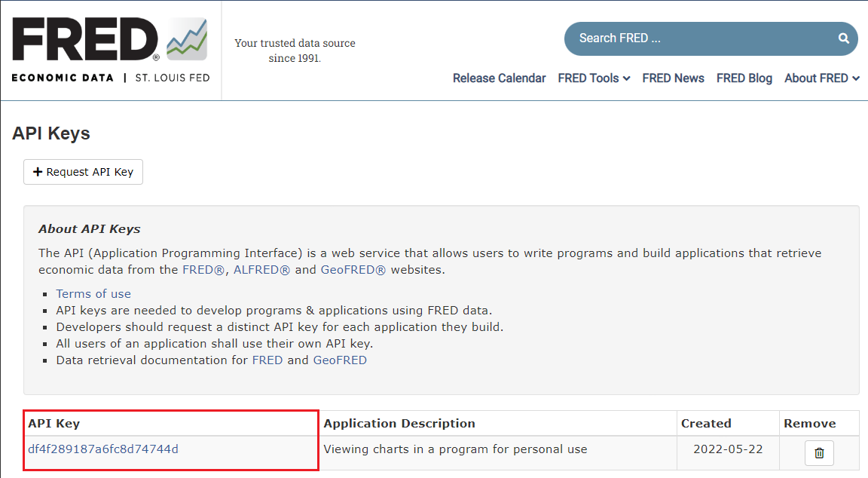Click the API Key column header
The width and height of the screenshot is (868, 478).
point(54,423)
